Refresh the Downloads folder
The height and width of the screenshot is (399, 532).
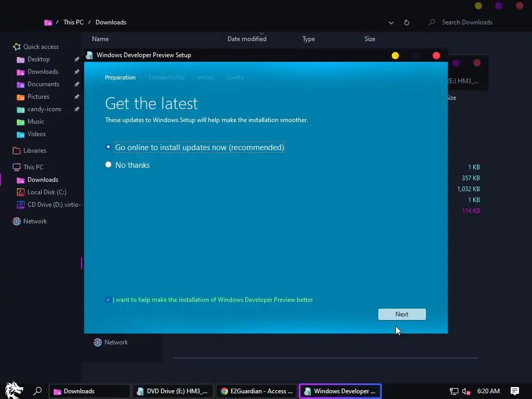pos(406,23)
